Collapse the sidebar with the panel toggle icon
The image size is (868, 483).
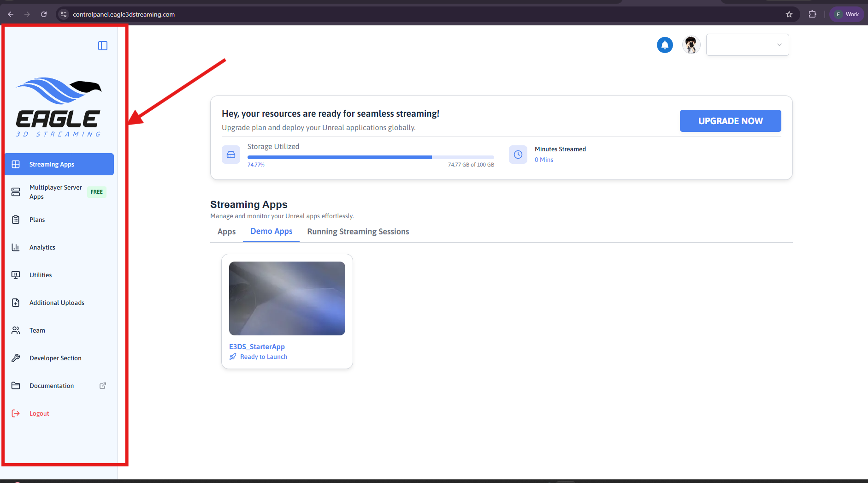103,46
